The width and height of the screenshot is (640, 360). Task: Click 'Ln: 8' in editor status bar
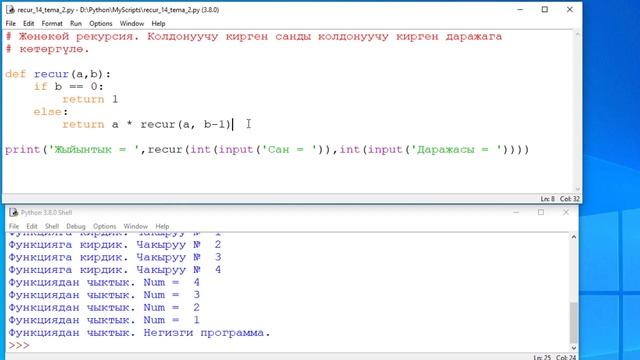(x=547, y=199)
